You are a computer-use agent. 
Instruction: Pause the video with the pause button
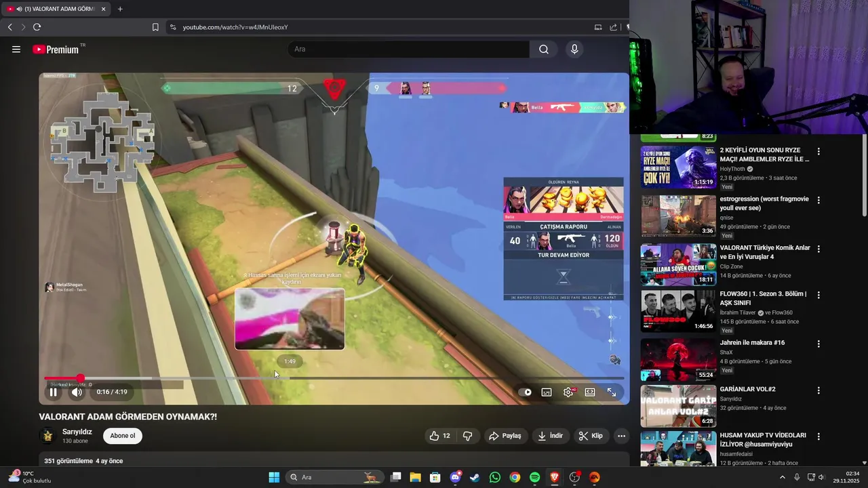(x=53, y=392)
